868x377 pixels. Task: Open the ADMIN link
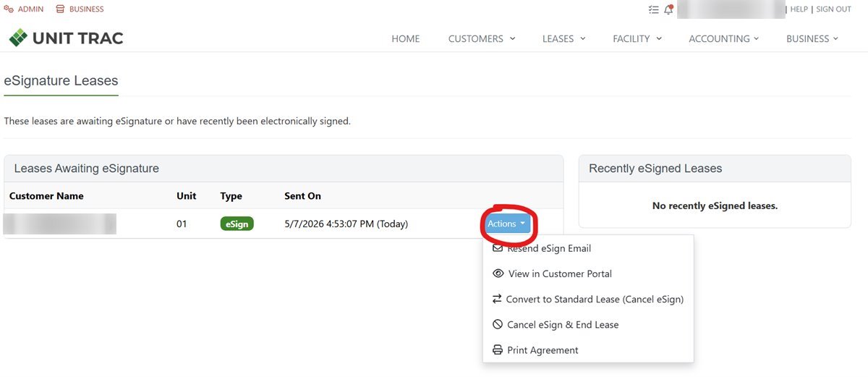click(30, 9)
